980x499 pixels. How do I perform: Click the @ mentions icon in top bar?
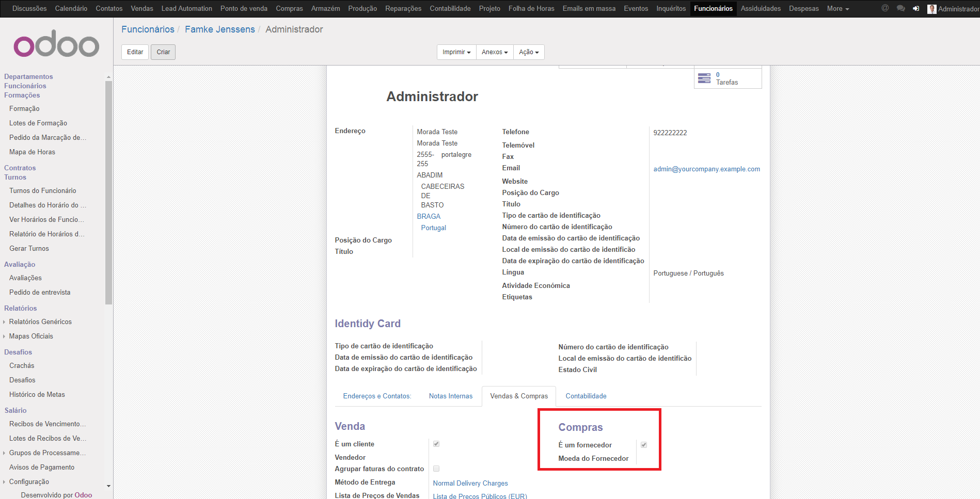(x=885, y=8)
